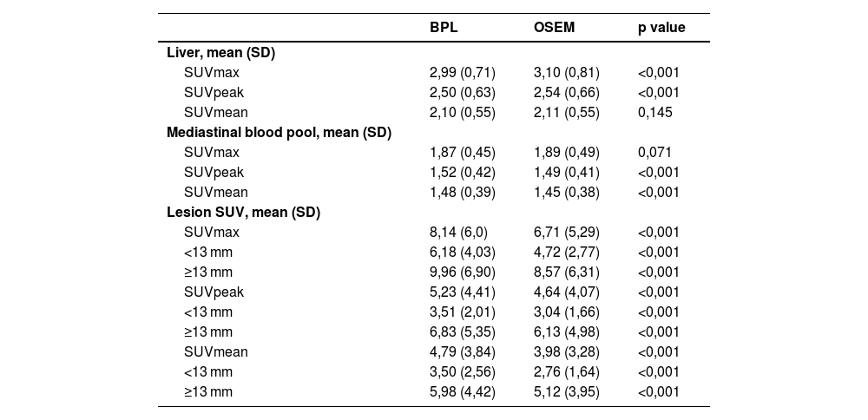Click the 0,071 p value cell
This screenshot has width=868, height=420.
click(654, 153)
